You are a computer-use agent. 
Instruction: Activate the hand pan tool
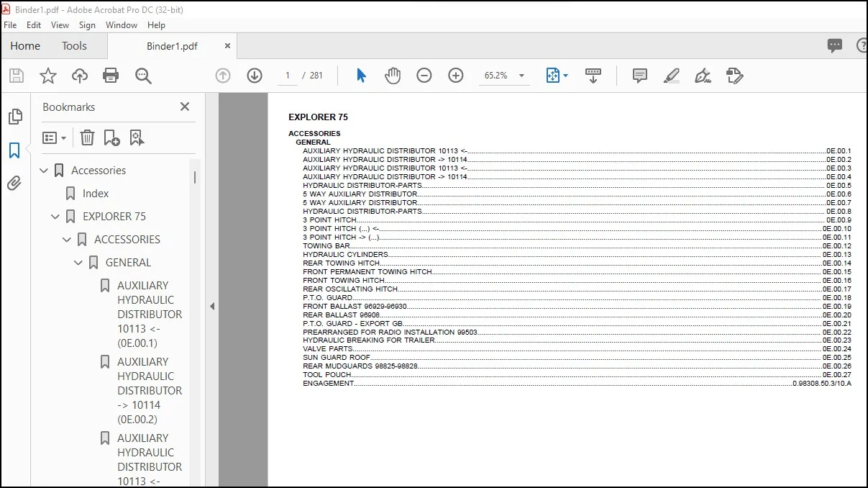tap(393, 76)
